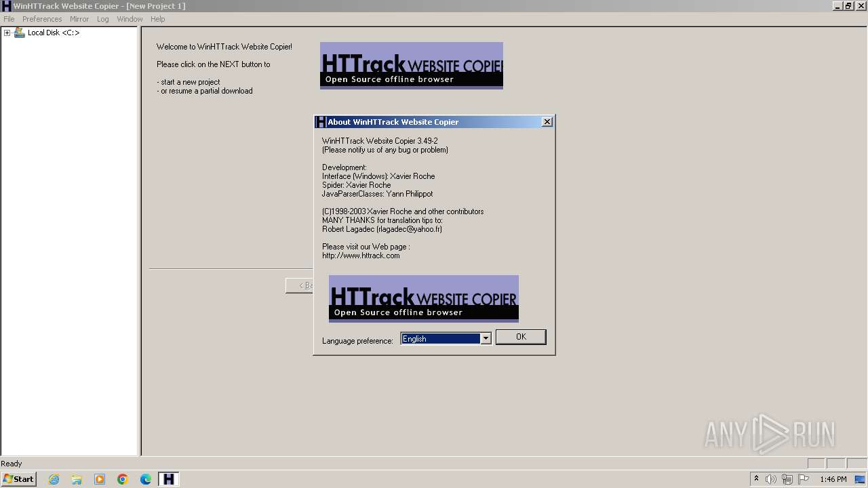The image size is (868, 488).
Task: Open Windows Media Player from taskbar
Action: [x=100, y=479]
